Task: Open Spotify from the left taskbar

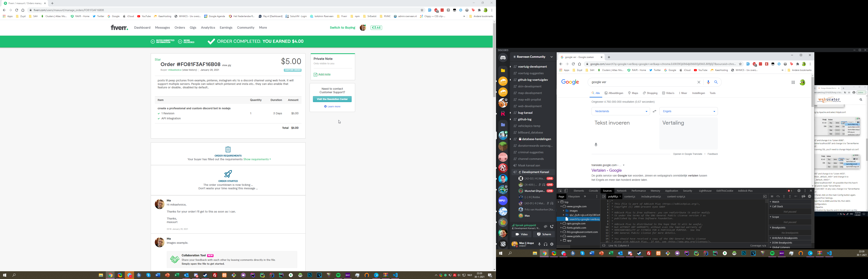Action: click(338, 275)
